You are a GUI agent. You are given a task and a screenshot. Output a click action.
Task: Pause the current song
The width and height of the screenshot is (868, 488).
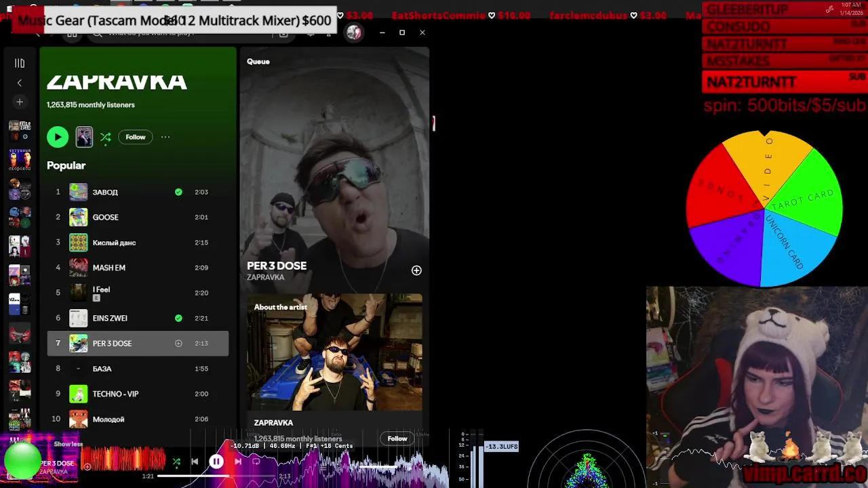[216, 462]
